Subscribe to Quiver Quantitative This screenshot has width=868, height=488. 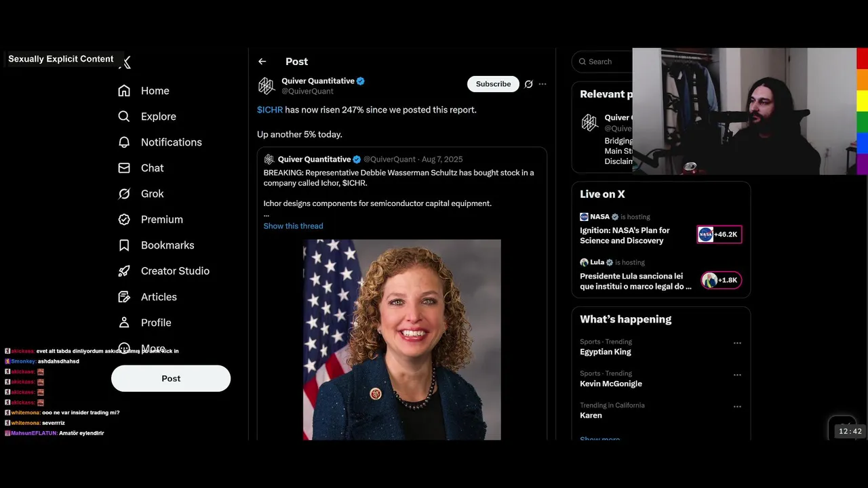[x=493, y=84]
